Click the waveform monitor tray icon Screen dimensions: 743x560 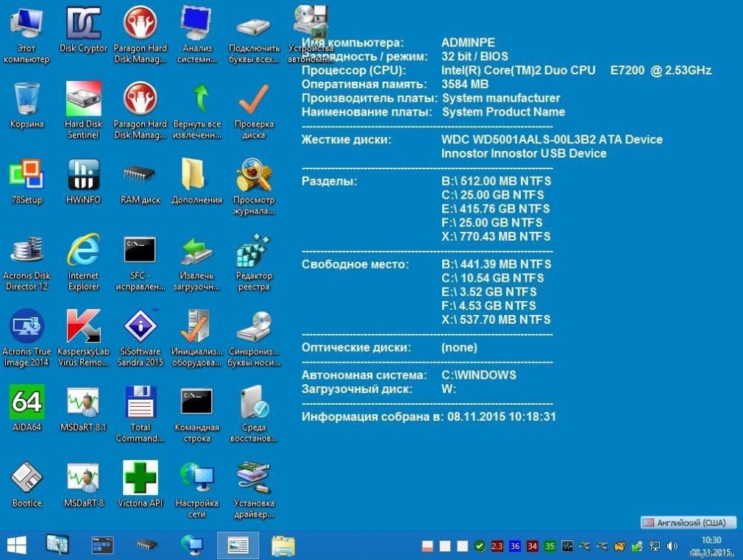click(567, 546)
